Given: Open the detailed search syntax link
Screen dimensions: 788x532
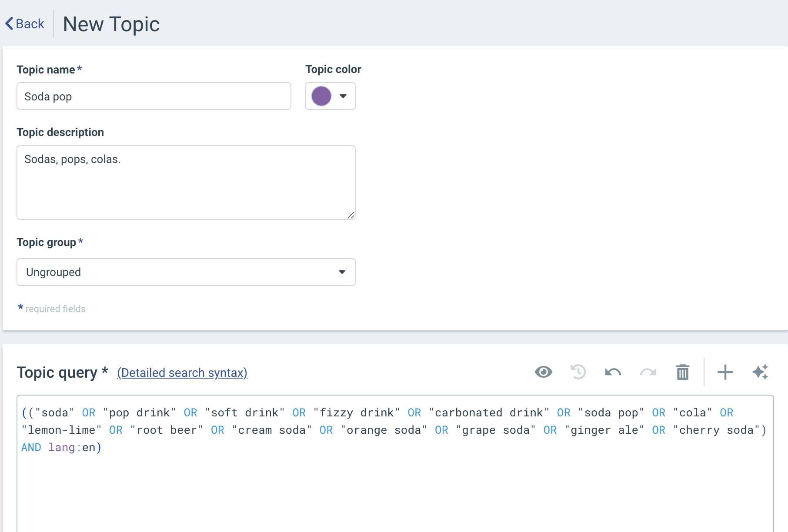Looking at the screenshot, I should [x=182, y=373].
